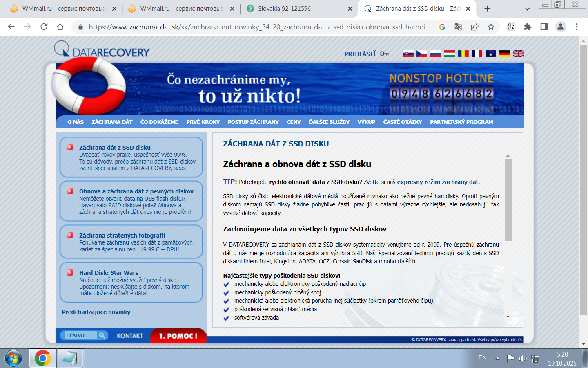Click the KONTAKT button

(130, 336)
